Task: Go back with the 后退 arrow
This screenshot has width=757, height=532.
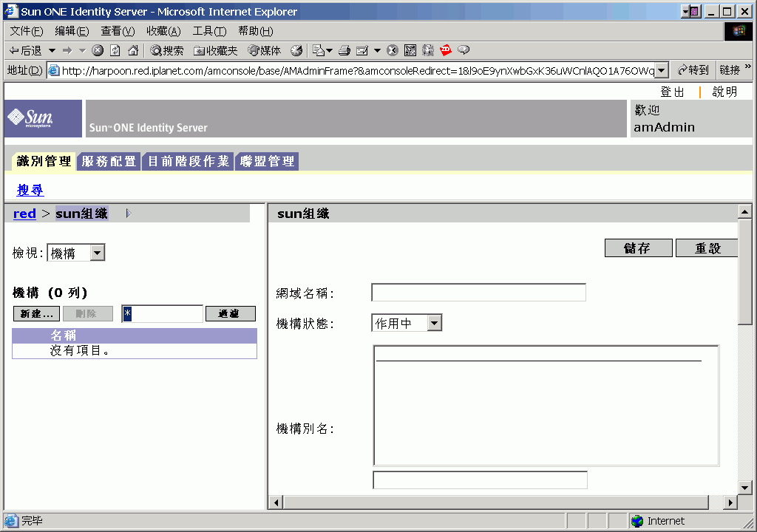Action: click(x=26, y=50)
